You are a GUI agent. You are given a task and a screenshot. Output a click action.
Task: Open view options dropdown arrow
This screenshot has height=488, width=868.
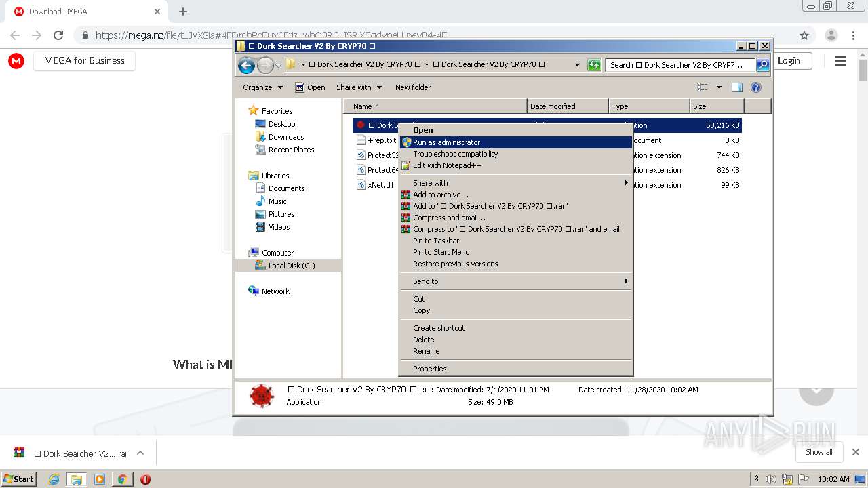(719, 87)
